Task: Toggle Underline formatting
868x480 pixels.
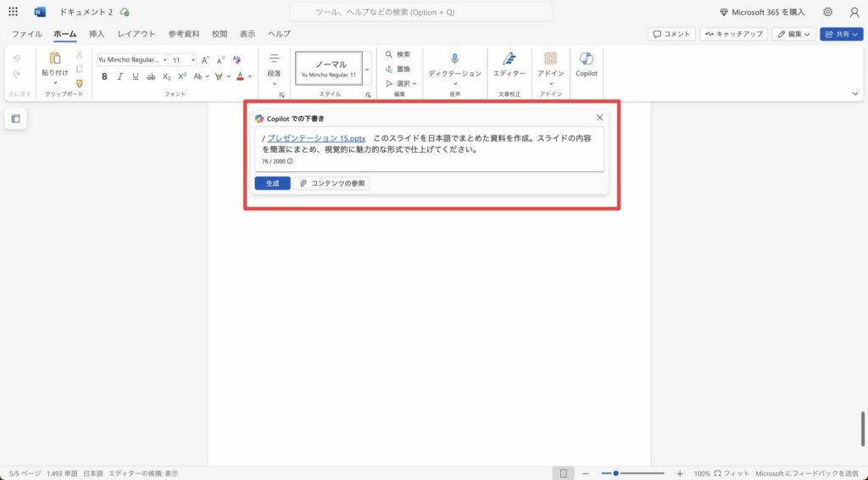Action: (x=135, y=76)
